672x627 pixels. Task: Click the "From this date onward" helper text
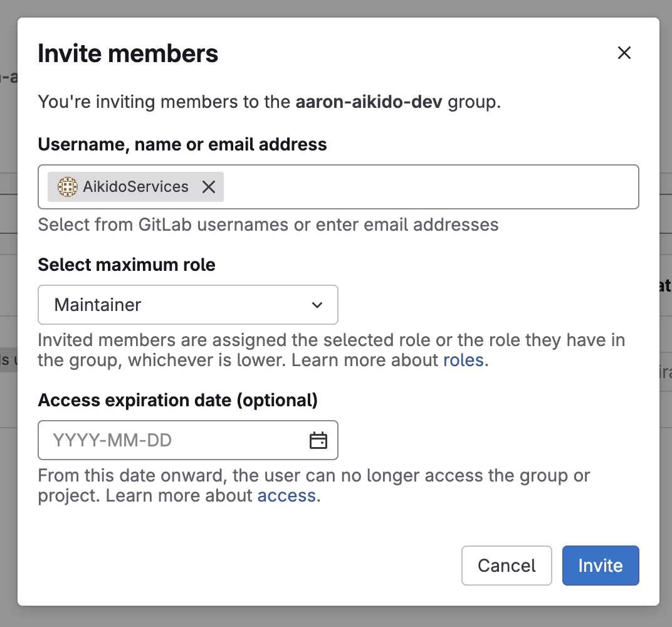coord(313,475)
